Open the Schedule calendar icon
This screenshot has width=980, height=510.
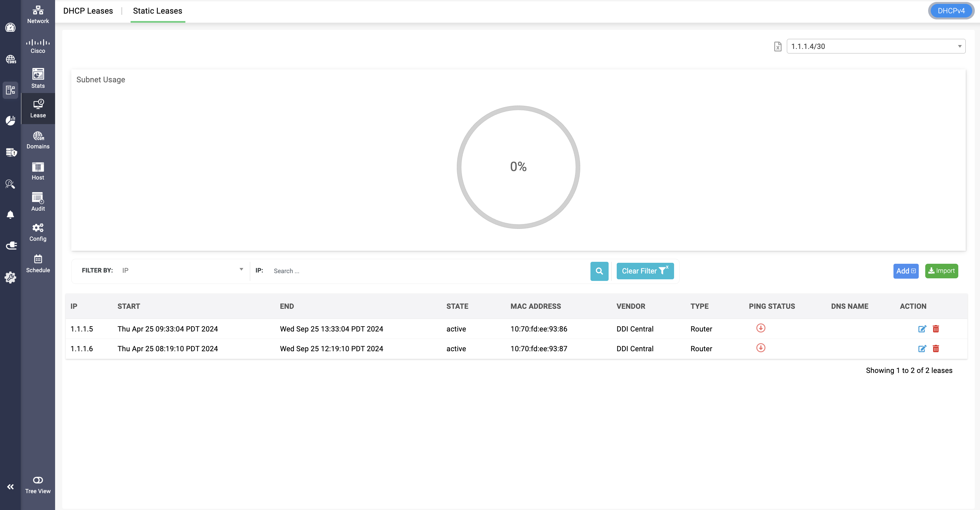38,263
